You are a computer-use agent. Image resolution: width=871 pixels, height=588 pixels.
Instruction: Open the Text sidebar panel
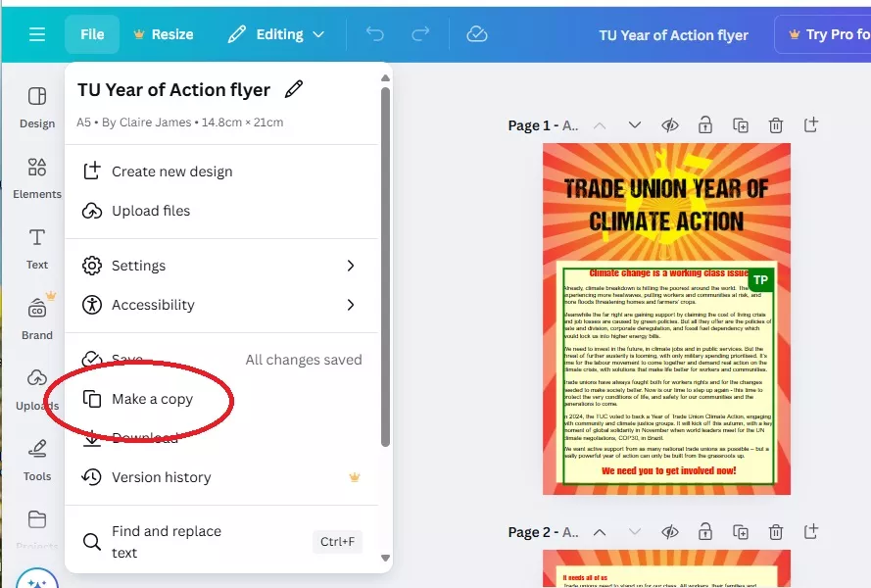point(37,248)
